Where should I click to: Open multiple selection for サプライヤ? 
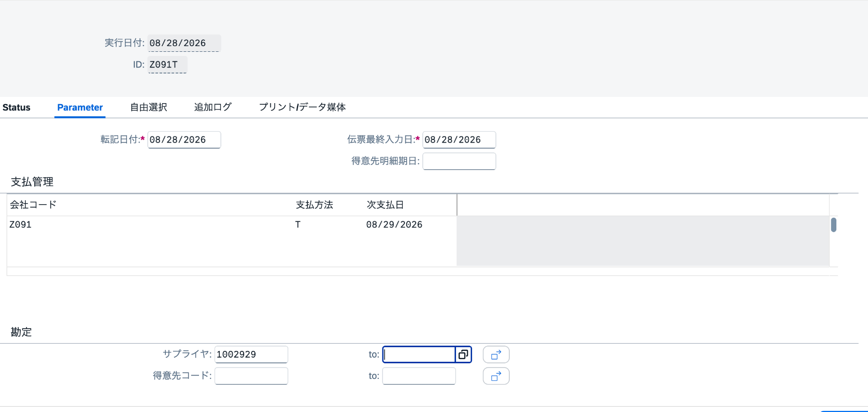click(x=496, y=354)
